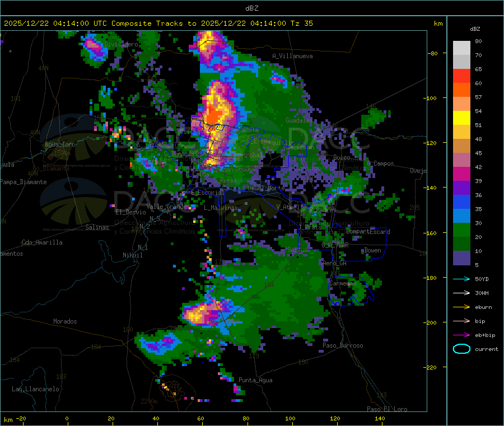Image resolution: width=504 pixels, height=426 pixels.
Task: Click the Nihuil place label
Action: click(133, 255)
